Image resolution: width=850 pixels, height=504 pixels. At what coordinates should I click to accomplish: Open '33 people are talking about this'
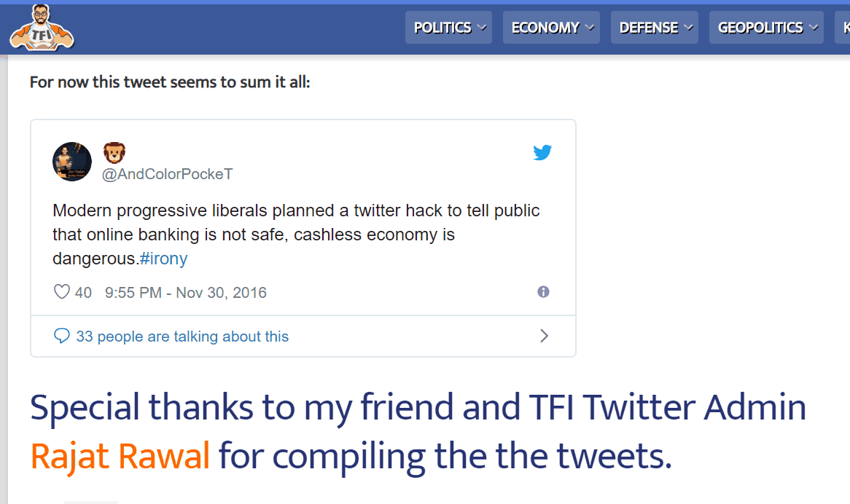(x=182, y=336)
